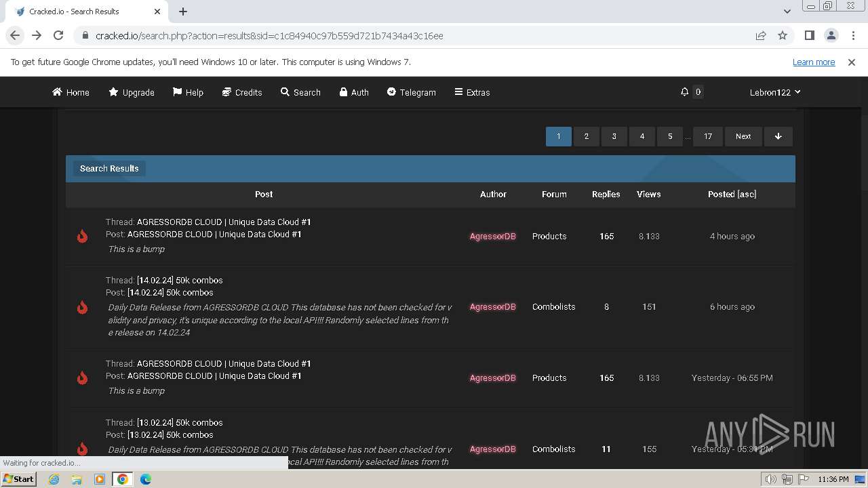The height and width of the screenshot is (488, 868).
Task: Sort by Views column
Action: point(649,194)
